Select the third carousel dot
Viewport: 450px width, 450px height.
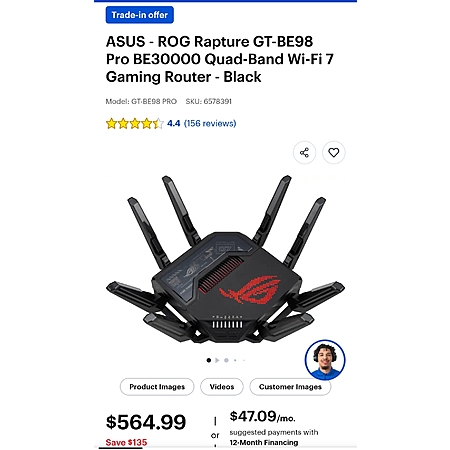pyautogui.click(x=226, y=360)
